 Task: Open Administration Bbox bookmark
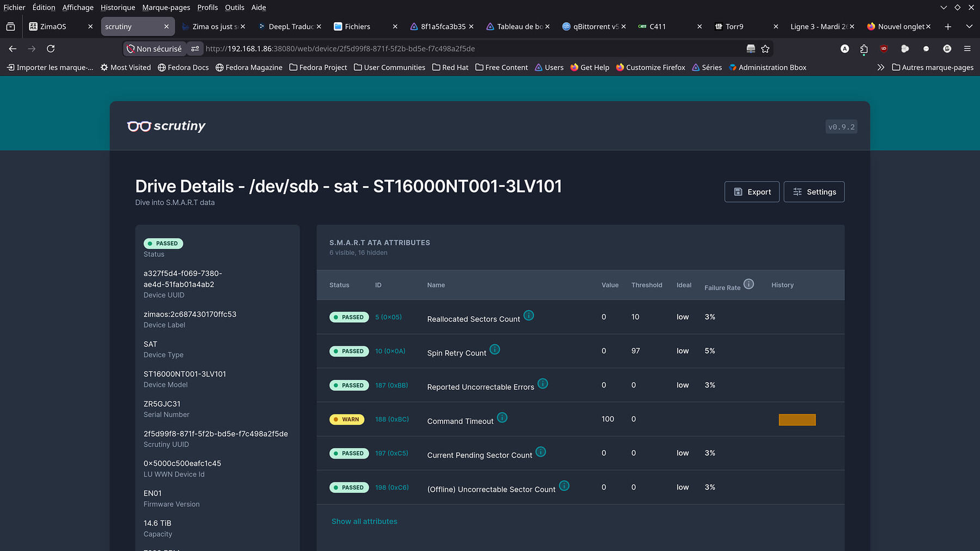768,68
